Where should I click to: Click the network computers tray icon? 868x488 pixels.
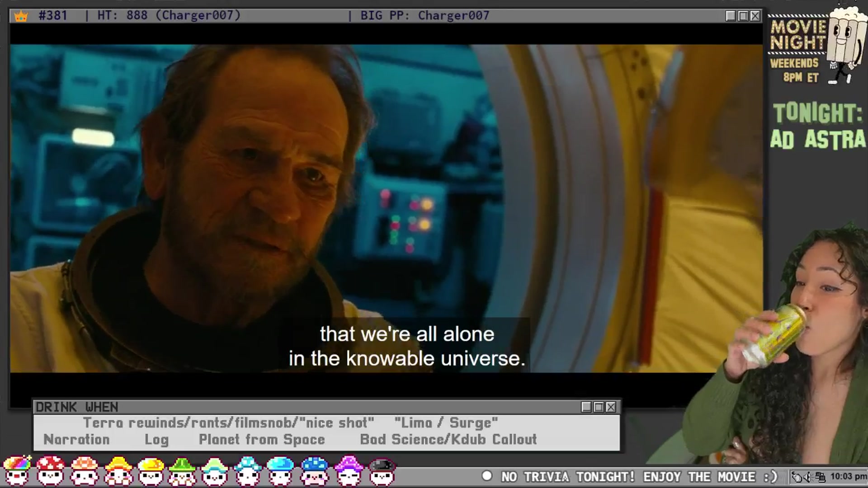click(820, 477)
